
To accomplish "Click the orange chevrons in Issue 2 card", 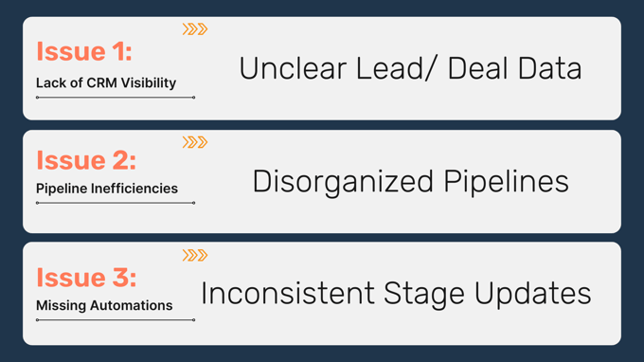I will [x=195, y=142].
